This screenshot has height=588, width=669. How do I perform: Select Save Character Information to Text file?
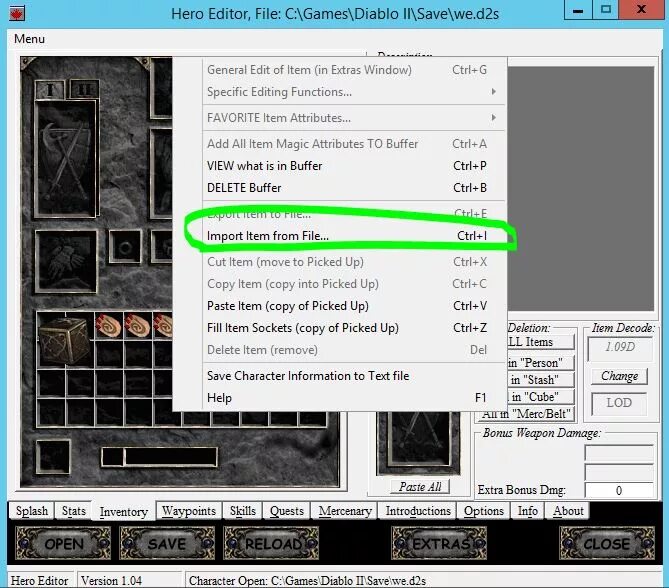tap(347, 376)
